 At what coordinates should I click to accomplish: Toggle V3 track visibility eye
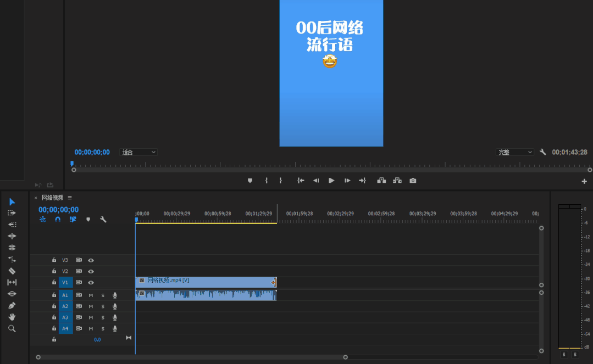click(91, 260)
